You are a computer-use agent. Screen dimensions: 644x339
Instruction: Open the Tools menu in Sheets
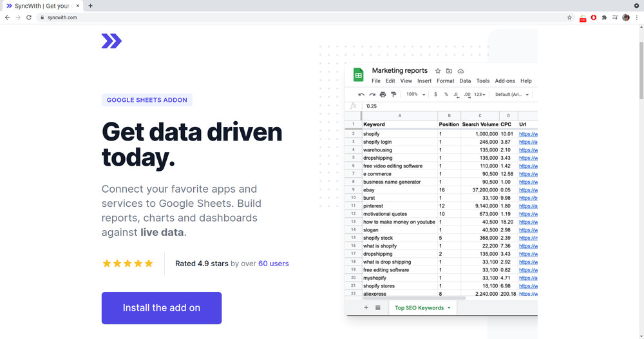click(482, 81)
